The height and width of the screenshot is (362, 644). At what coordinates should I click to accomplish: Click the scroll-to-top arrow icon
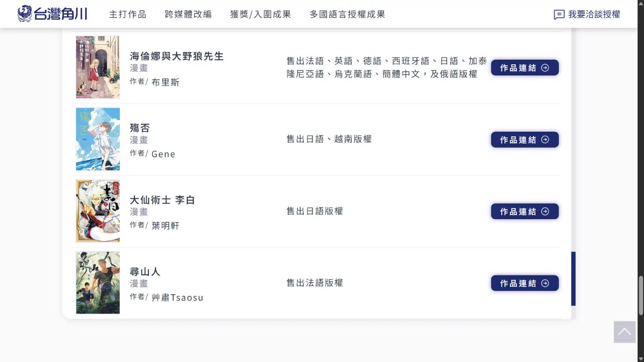[624, 332]
